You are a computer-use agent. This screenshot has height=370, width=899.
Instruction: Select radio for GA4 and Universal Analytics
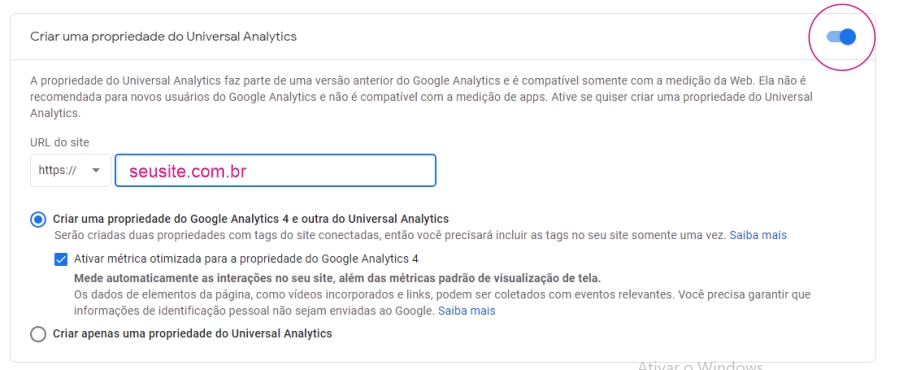pos(38,219)
